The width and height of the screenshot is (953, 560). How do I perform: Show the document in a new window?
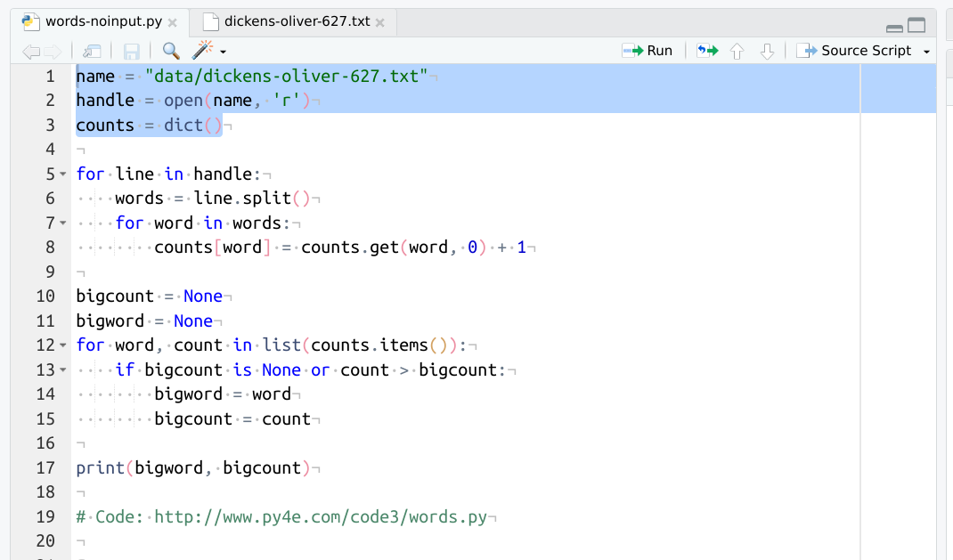92,52
